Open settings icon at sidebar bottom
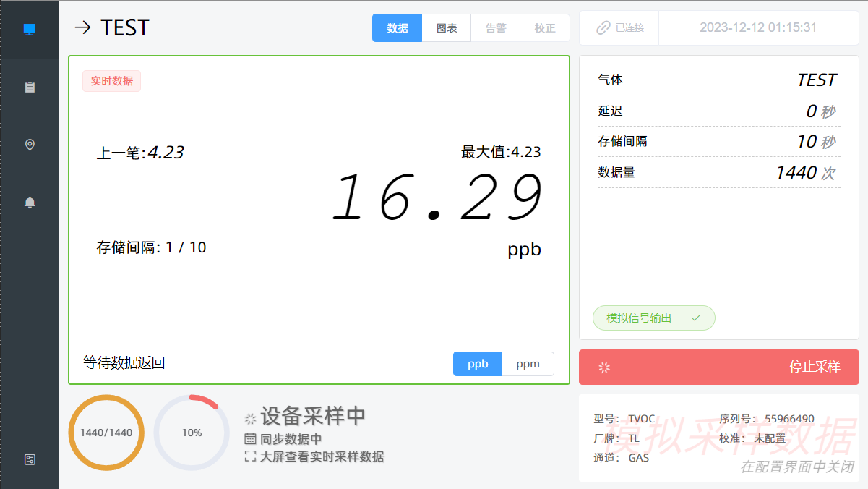Screen dimensions: 868x489 click(30, 459)
